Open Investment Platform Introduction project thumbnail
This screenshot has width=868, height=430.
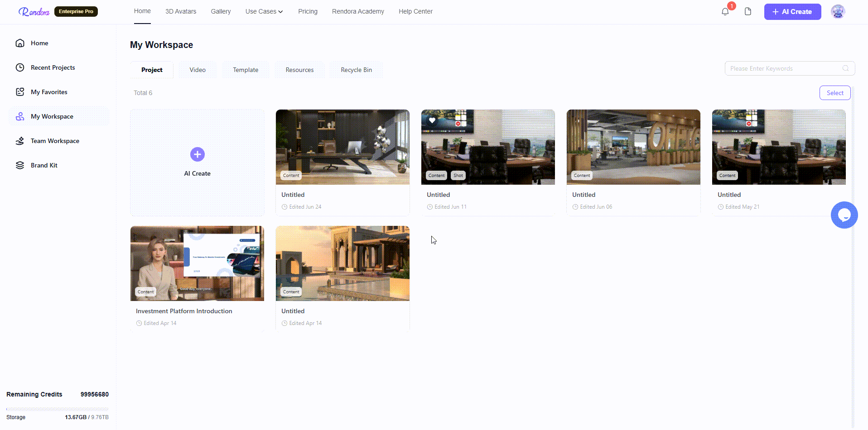(x=197, y=263)
